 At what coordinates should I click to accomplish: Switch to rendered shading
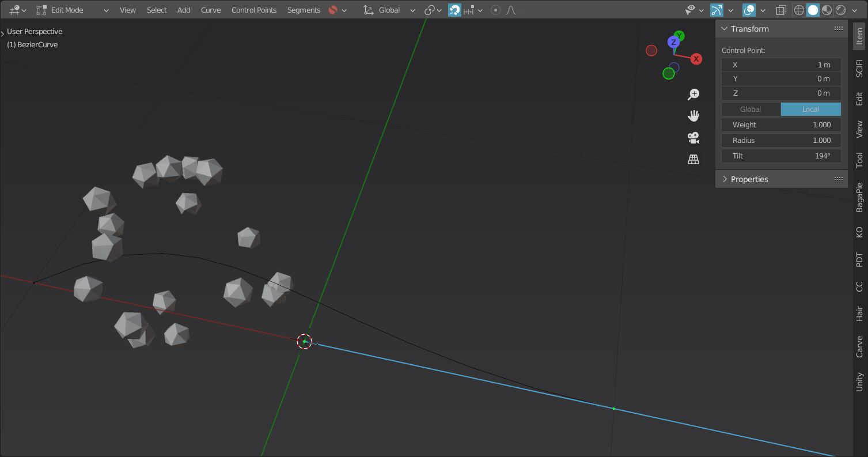[840, 10]
